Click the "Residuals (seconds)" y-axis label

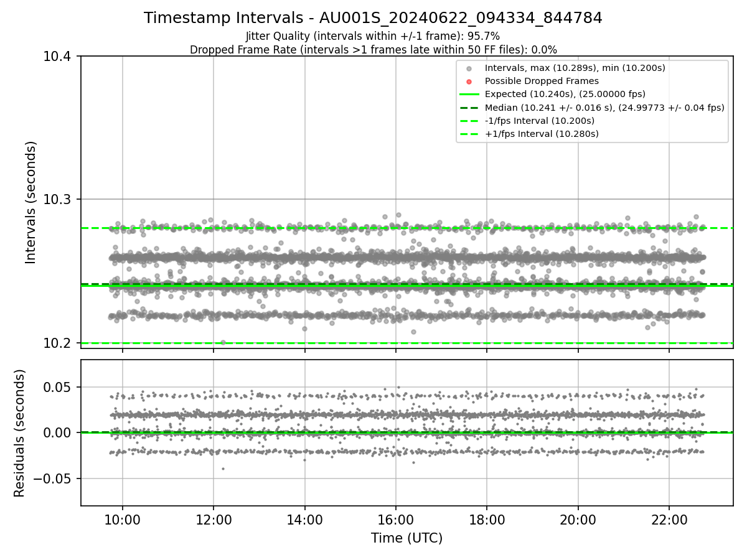(20, 433)
